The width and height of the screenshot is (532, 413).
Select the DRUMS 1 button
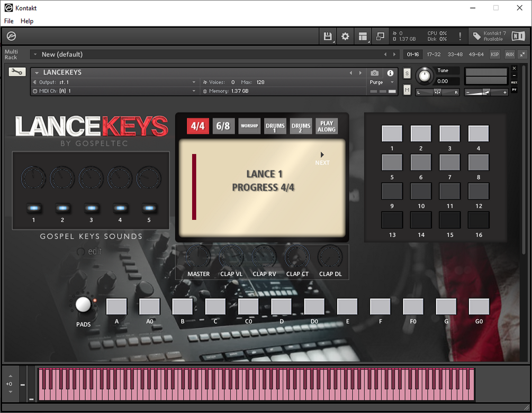275,126
